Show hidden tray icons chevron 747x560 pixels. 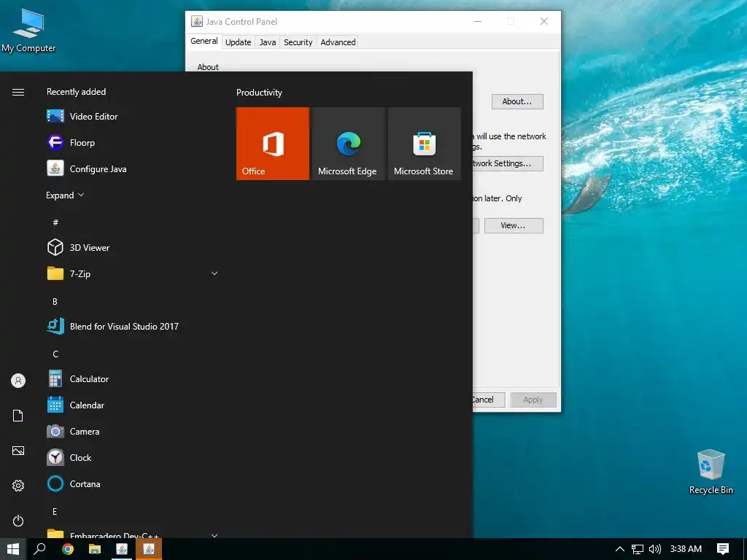click(619, 549)
